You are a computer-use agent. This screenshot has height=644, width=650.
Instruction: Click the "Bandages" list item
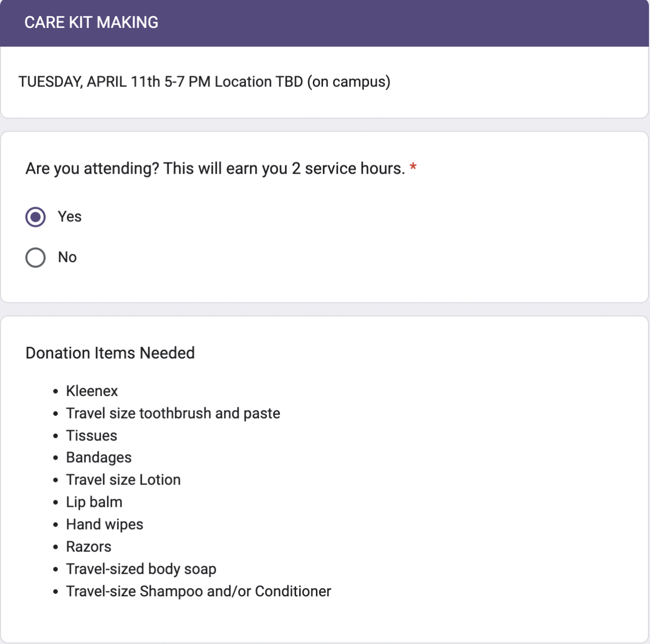click(x=99, y=458)
